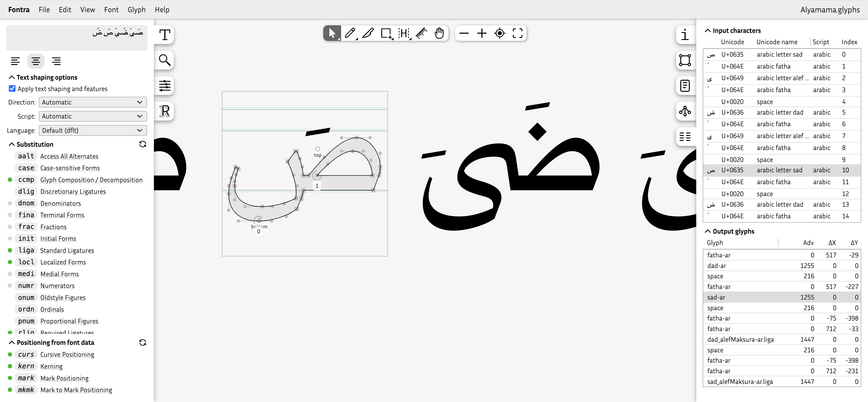
Task: Disable the kern Kerning feature
Action: pos(10,366)
